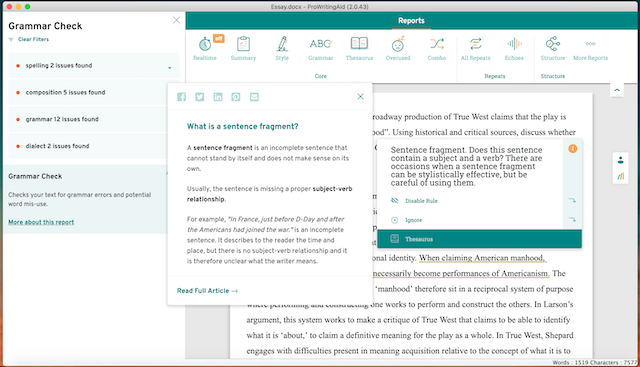Run the Grammar report

click(321, 49)
